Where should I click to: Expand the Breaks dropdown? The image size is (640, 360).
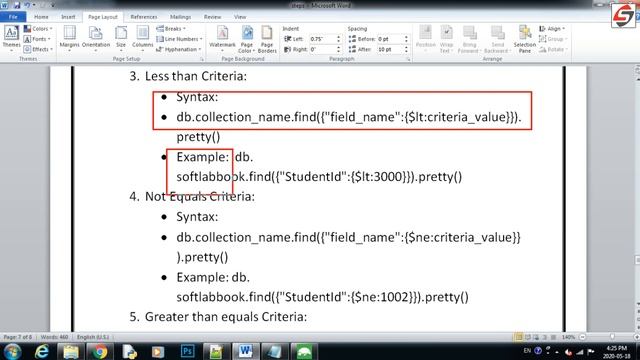(x=171, y=29)
